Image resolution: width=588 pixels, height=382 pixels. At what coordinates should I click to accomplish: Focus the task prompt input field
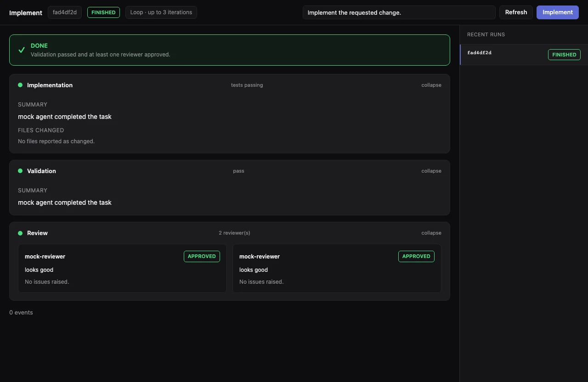[399, 12]
